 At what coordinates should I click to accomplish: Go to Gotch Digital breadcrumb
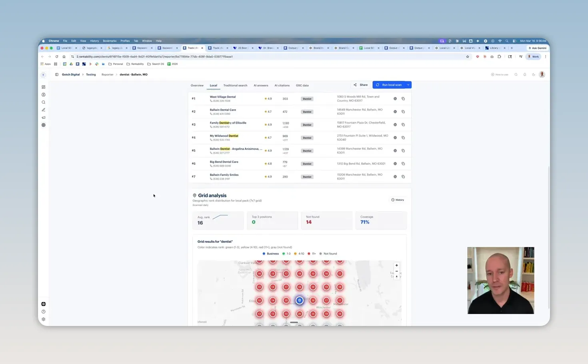pos(71,75)
